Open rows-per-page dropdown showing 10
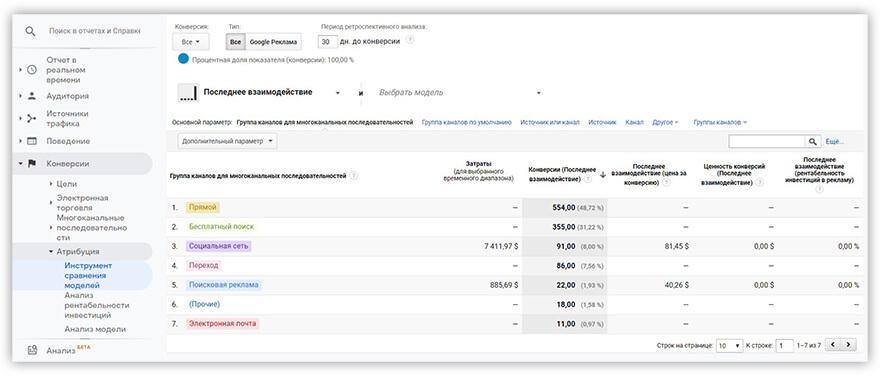This screenshot has width=880, height=376. (730, 345)
